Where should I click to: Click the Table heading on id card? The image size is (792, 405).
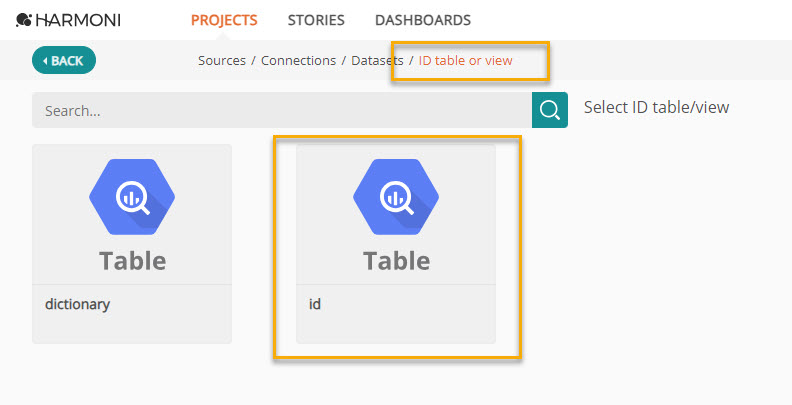(x=397, y=261)
